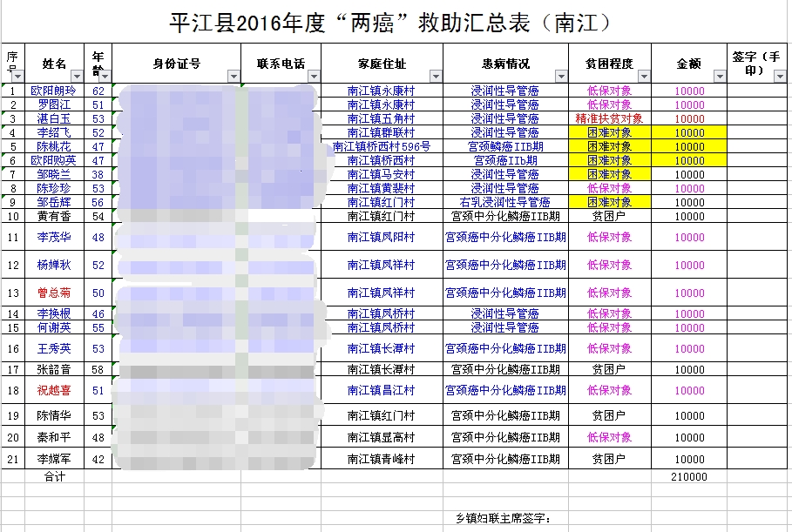Expand the 家庭住址 column filter
This screenshot has height=532, width=792.
point(435,77)
